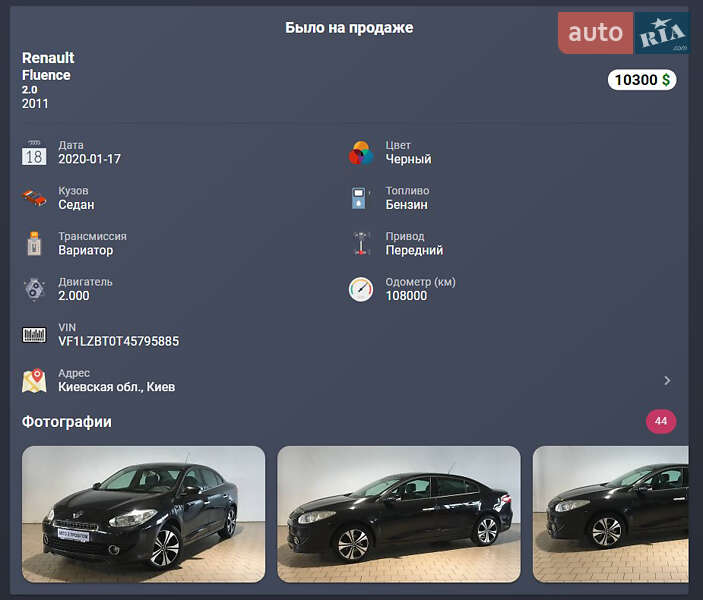The height and width of the screenshot is (600, 703).
Task: Click the 44 photos count badge
Action: coord(661,421)
